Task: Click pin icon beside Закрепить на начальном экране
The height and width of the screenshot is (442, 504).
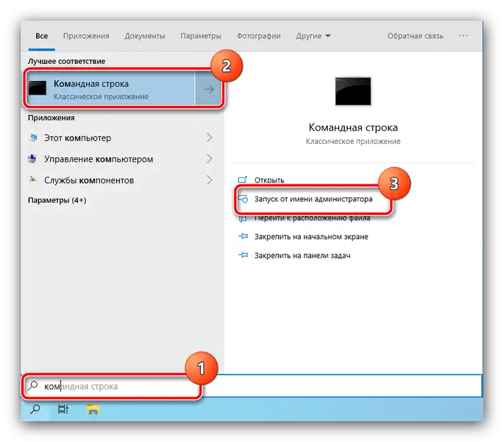Action: (243, 236)
